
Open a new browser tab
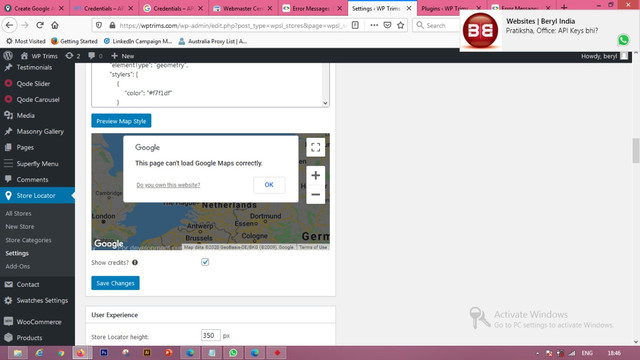[x=564, y=8]
